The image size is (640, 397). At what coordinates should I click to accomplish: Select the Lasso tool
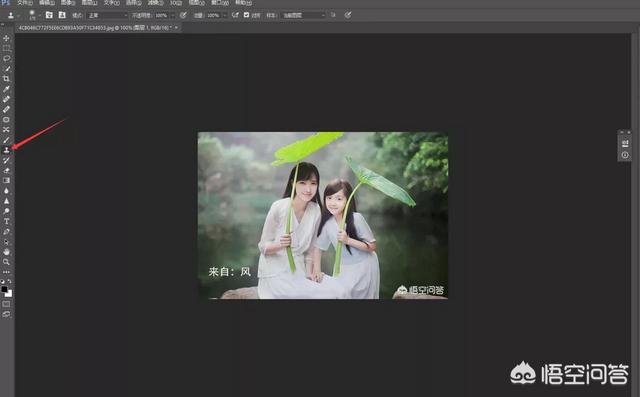[x=6, y=58]
